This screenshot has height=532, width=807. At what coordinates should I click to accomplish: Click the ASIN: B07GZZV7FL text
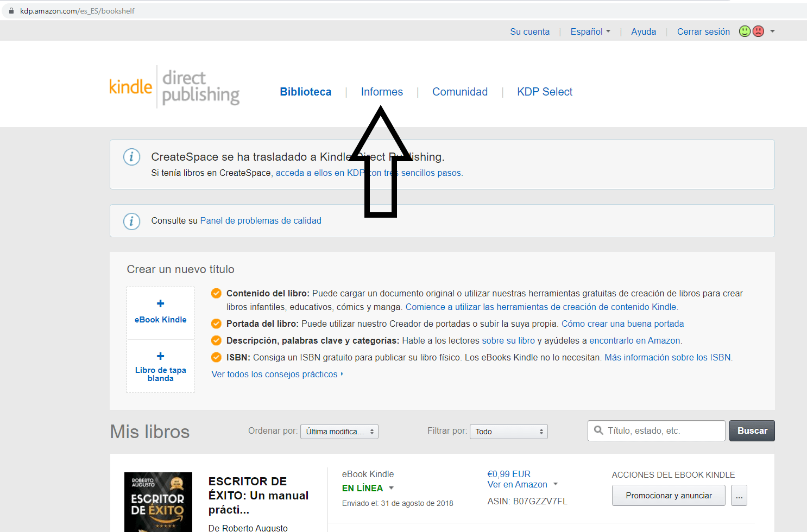tap(527, 501)
